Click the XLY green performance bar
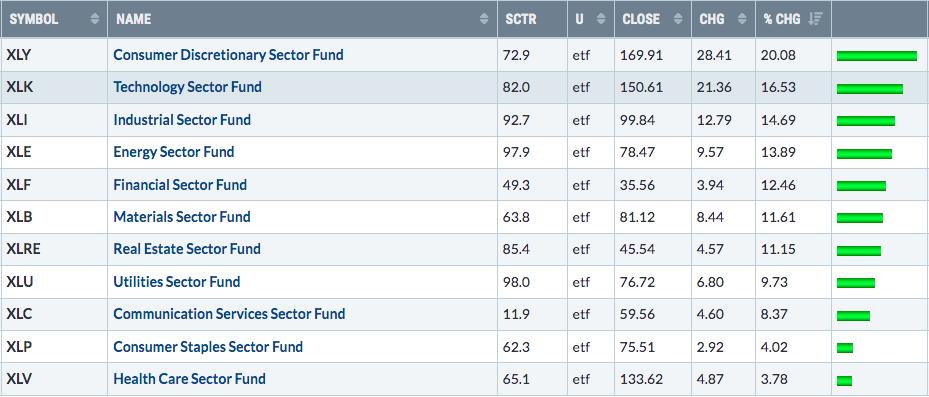The image size is (929, 397). point(877,56)
